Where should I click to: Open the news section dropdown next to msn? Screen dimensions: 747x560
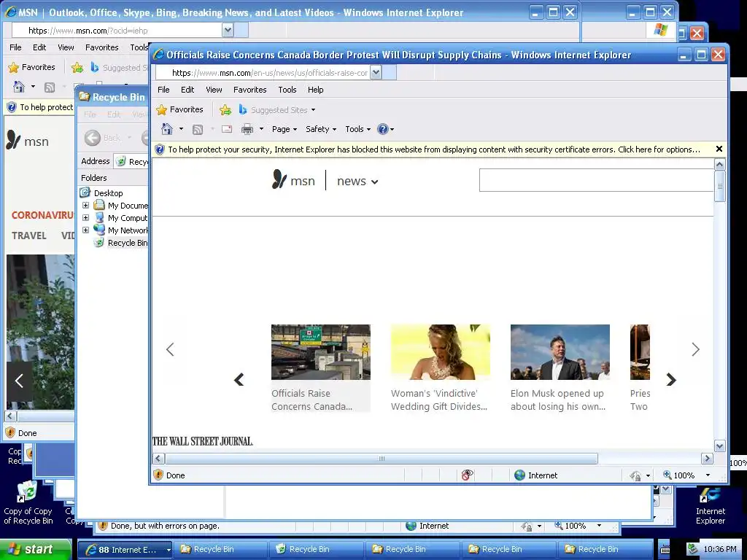tap(375, 182)
